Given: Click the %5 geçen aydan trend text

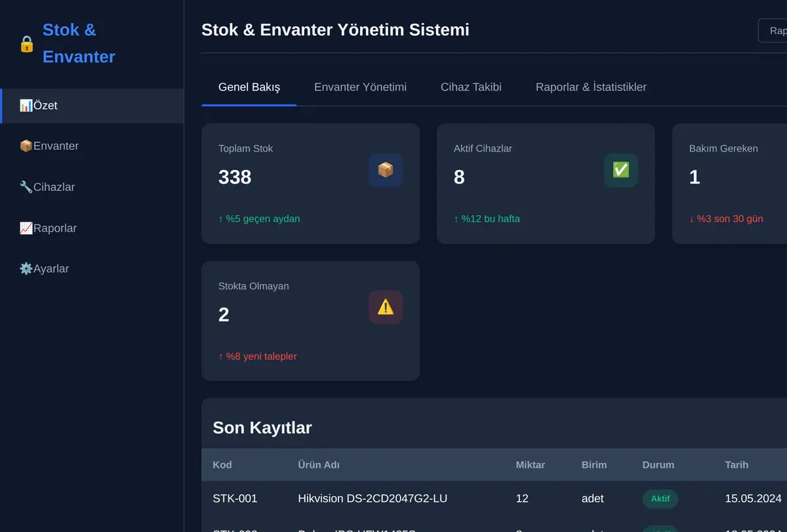Looking at the screenshot, I should 259,219.
